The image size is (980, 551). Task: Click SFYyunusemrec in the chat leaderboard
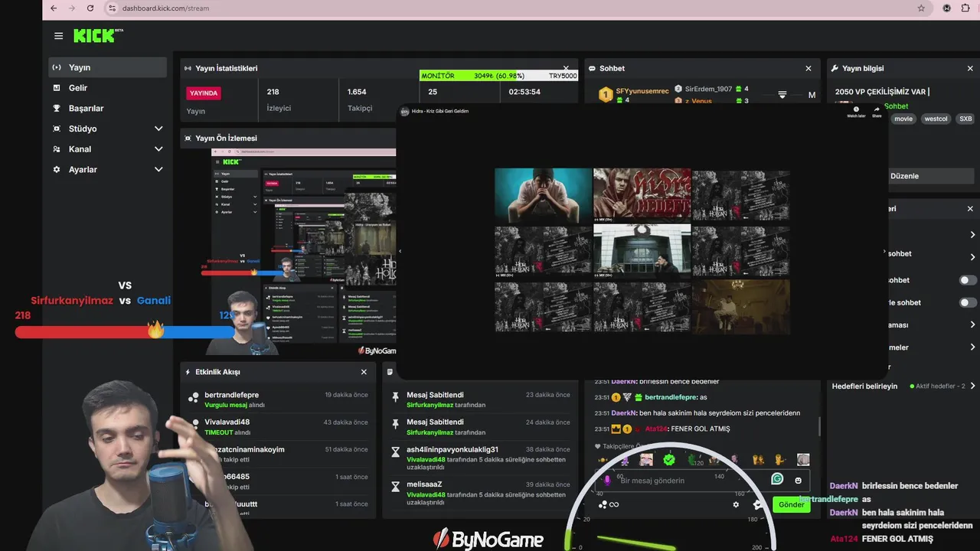(x=642, y=91)
